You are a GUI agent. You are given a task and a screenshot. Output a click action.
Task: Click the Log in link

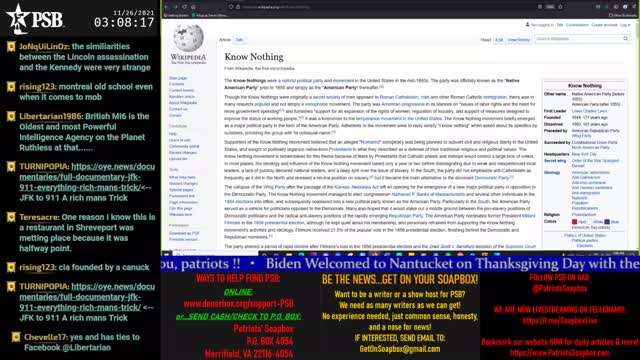click(625, 25)
